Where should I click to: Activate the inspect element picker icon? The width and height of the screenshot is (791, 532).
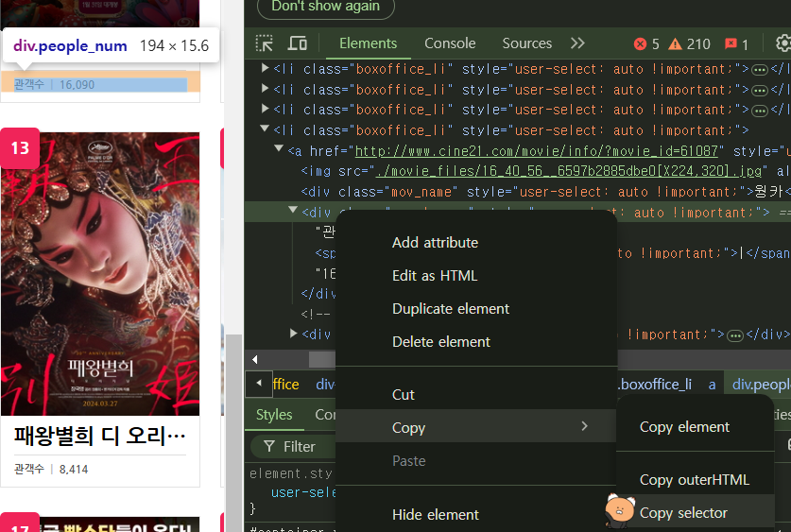264,43
